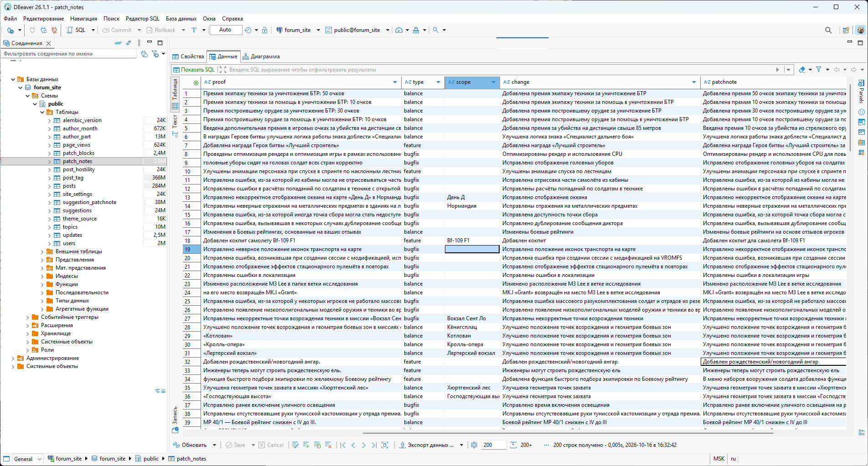Go to the last row navigation arrow
The width and height of the screenshot is (868, 466).
[x=374, y=445]
